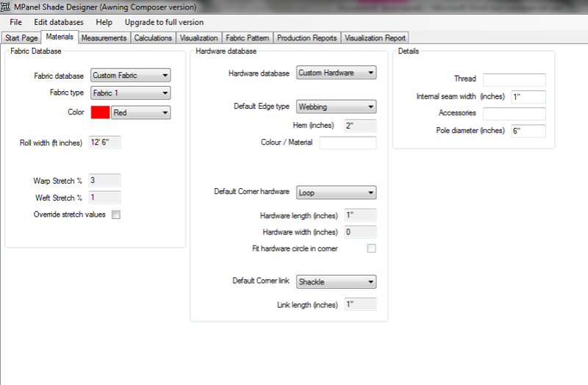Screen dimensions: 588x385
Task: Toggle Fit hardware circle in corner checkbox
Action: click(x=371, y=249)
